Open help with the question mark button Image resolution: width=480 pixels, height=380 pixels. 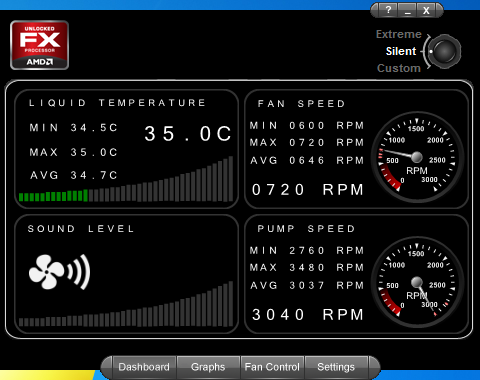coord(388,10)
